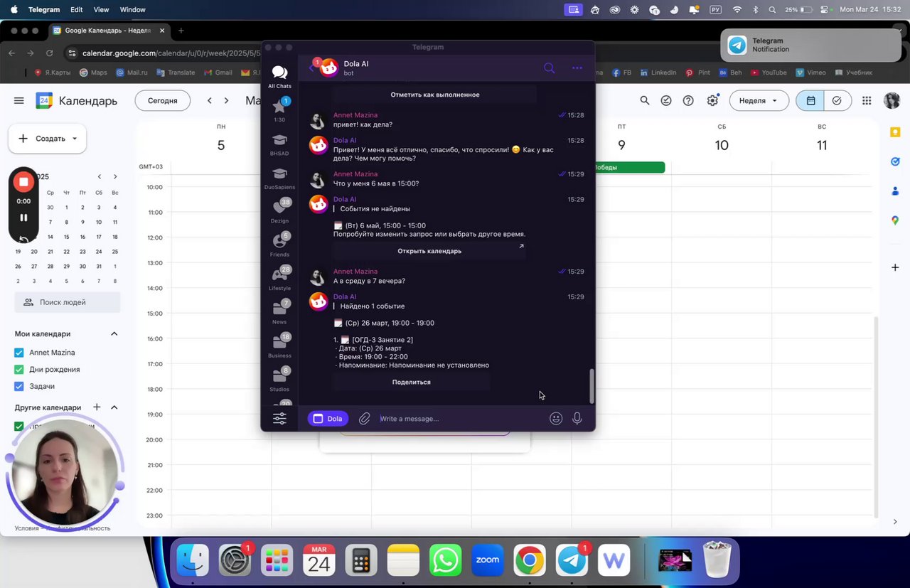Screen dimensions: 910x588
Task: Open All Chats folder in Telegram sidebar
Action: point(279,77)
